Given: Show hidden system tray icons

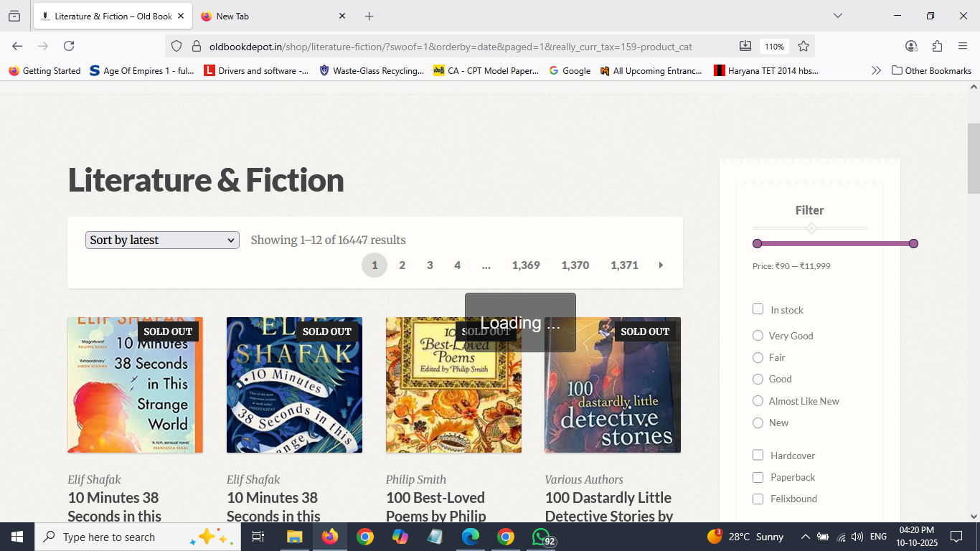Looking at the screenshot, I should [x=805, y=537].
